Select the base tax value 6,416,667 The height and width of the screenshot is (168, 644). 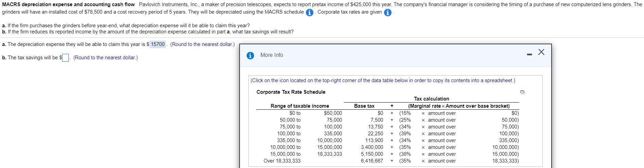coord(372,161)
